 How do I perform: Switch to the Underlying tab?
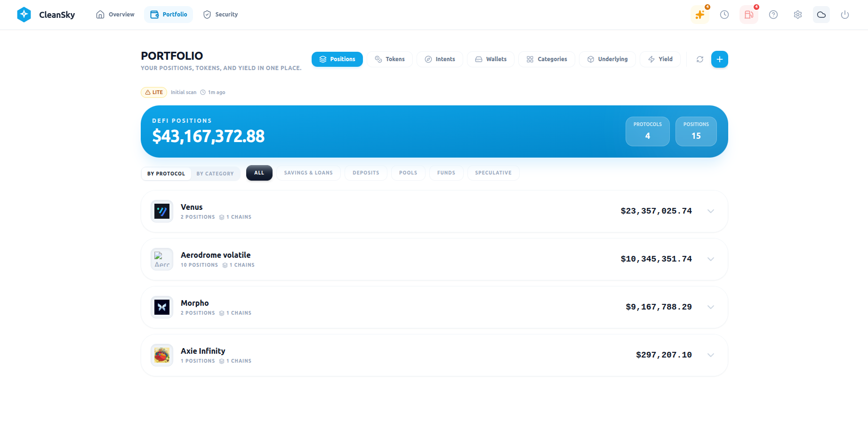[x=607, y=59]
